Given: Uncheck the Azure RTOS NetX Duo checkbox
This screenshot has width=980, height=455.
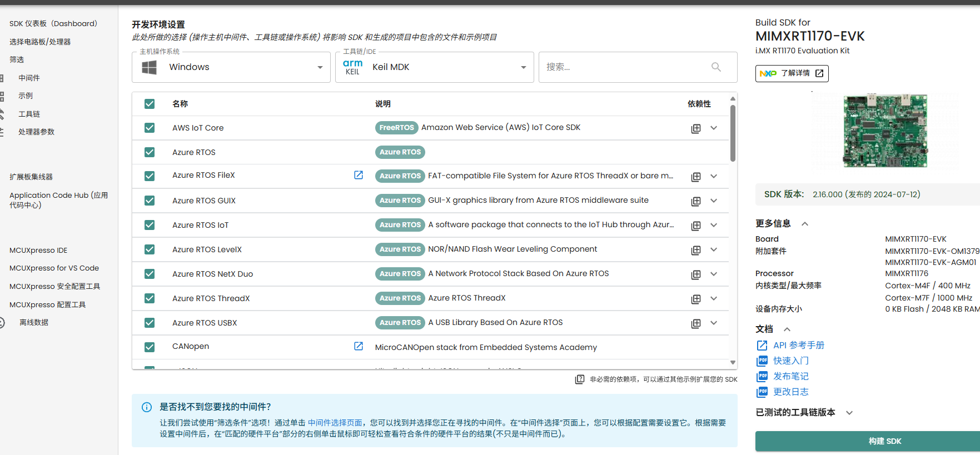Looking at the screenshot, I should coord(150,274).
